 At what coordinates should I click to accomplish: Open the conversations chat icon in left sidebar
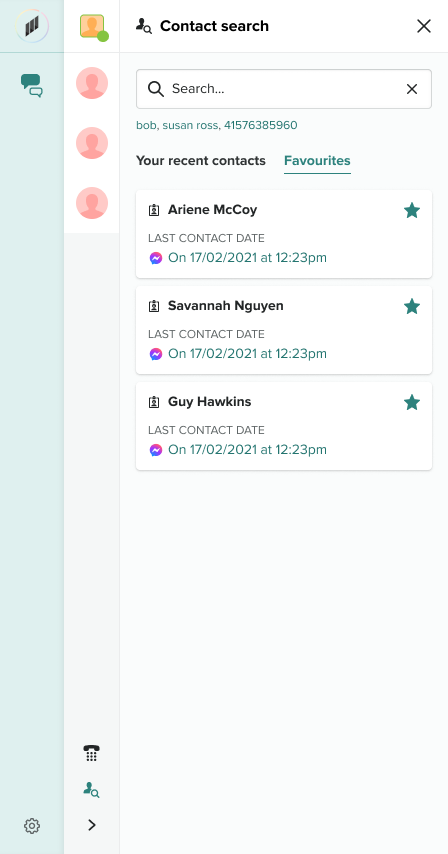[x=32, y=86]
